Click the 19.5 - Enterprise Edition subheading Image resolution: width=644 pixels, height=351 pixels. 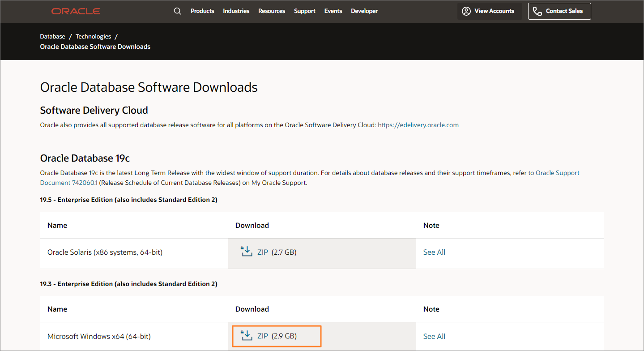[129, 200]
